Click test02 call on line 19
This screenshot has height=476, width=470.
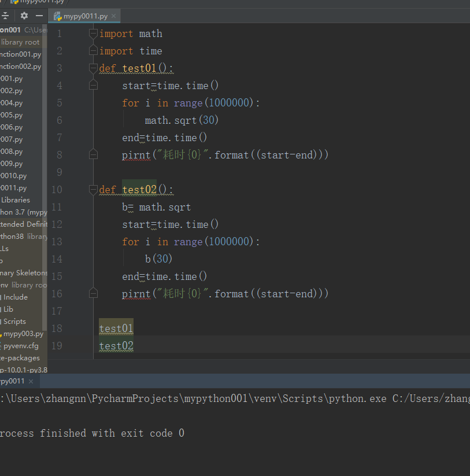[x=116, y=346]
